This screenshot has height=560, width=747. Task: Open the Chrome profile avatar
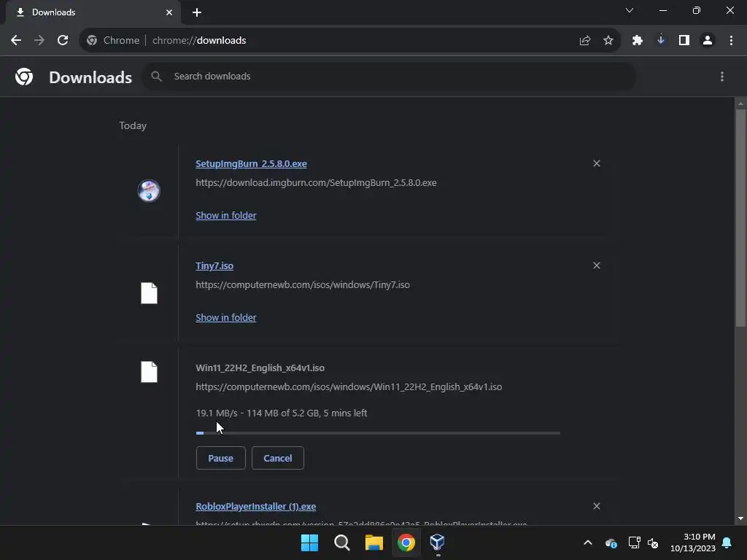[x=708, y=41]
